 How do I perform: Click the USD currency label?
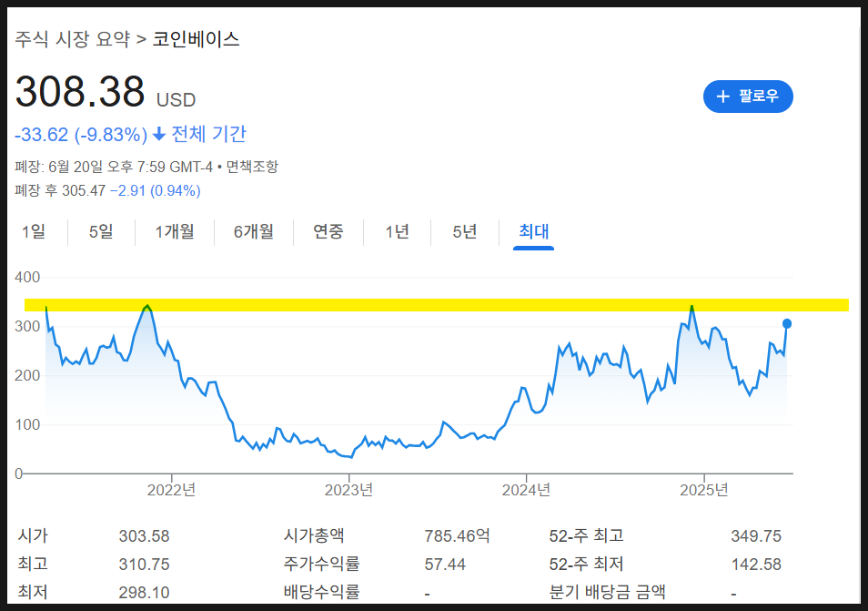[x=176, y=100]
